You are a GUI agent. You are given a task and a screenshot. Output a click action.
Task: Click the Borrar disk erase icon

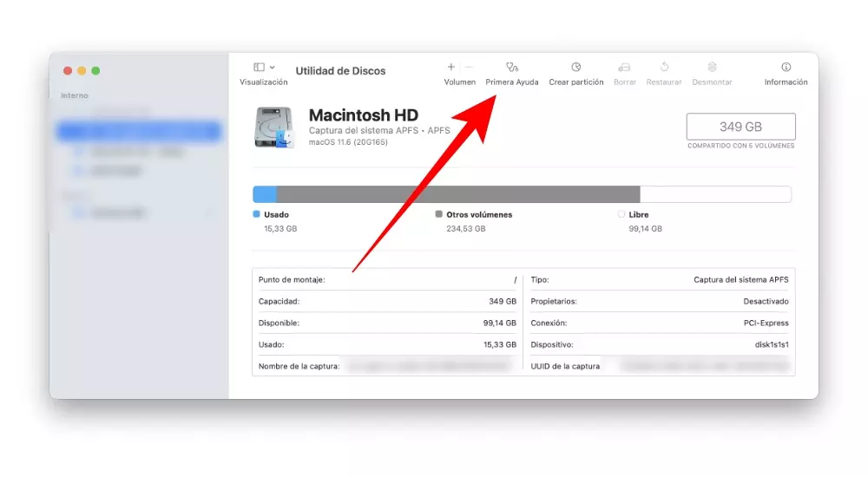coord(624,68)
